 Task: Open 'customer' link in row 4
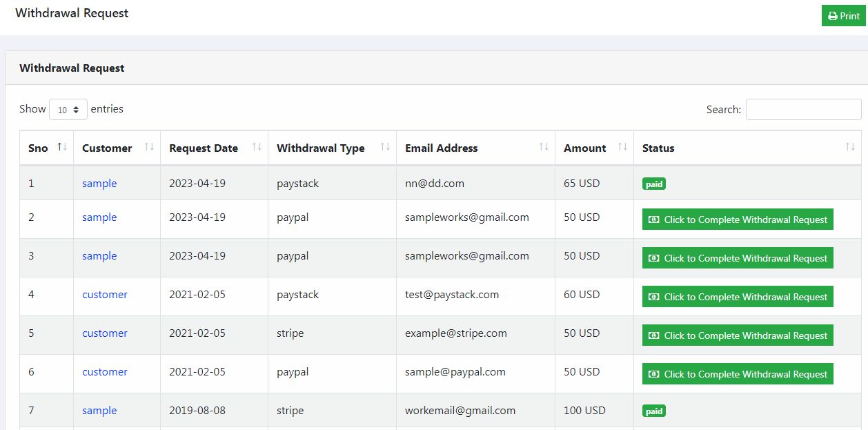(x=105, y=295)
